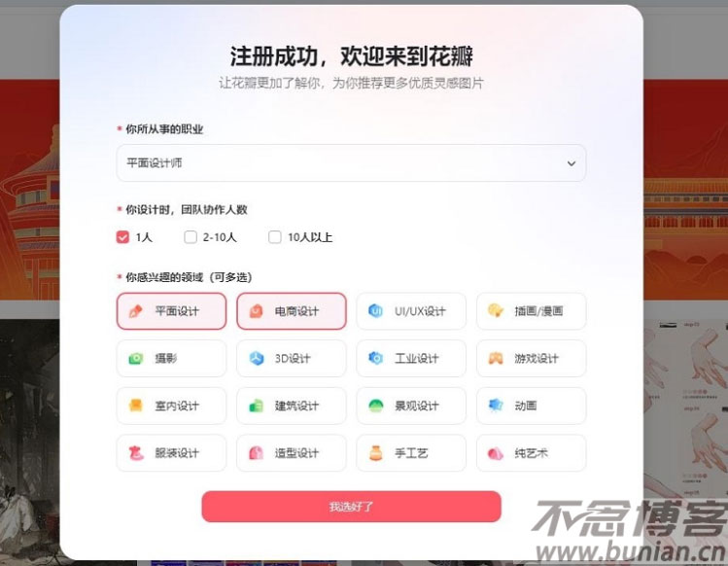Click the 3D设计 cube icon
The height and width of the screenshot is (566, 728).
(x=256, y=358)
